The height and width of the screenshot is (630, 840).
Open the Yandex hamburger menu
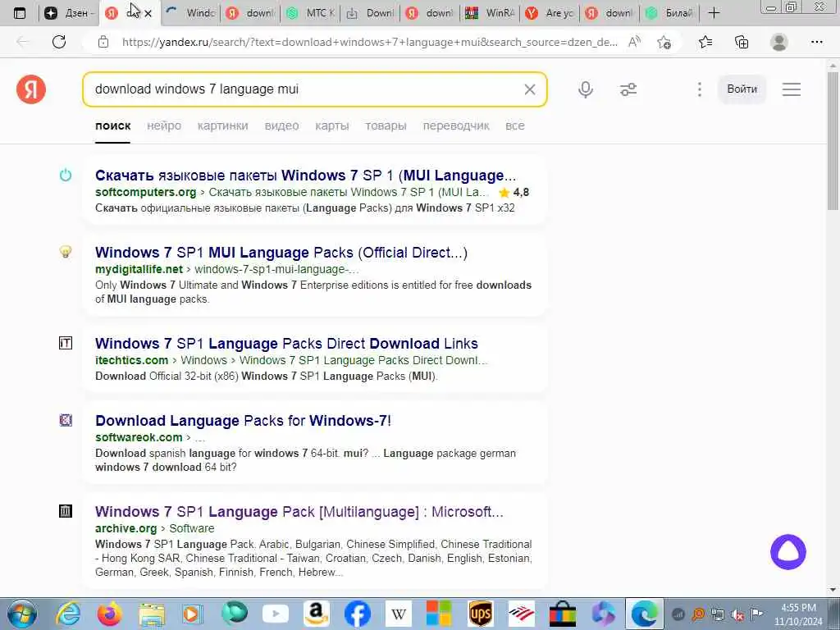pos(792,89)
